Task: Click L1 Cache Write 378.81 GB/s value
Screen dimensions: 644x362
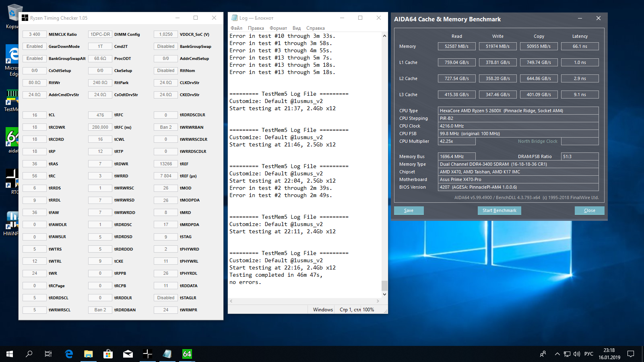Action: tap(498, 62)
